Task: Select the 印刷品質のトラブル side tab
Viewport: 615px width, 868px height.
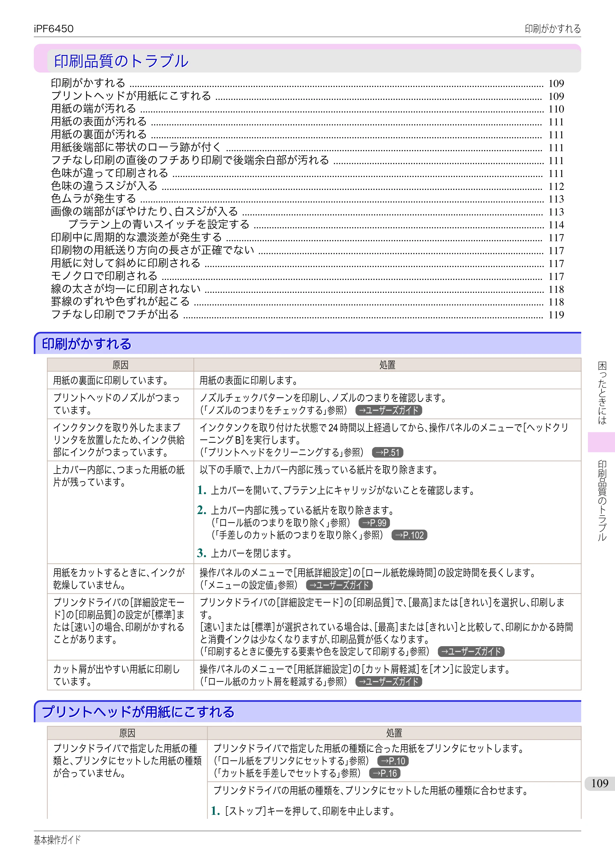Action: click(602, 500)
